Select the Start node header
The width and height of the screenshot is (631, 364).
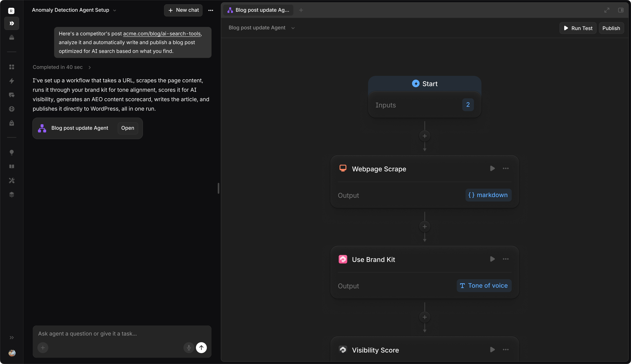(x=424, y=84)
